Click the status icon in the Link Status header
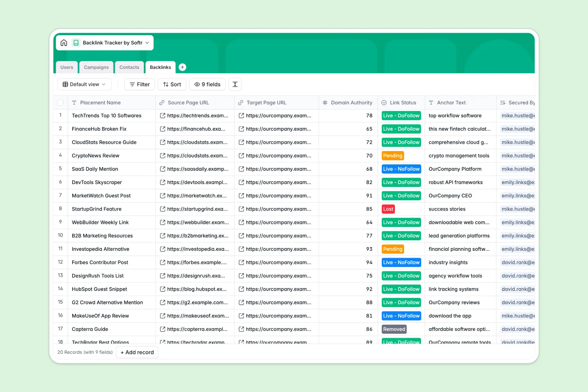This screenshot has height=392, width=588. tap(383, 102)
